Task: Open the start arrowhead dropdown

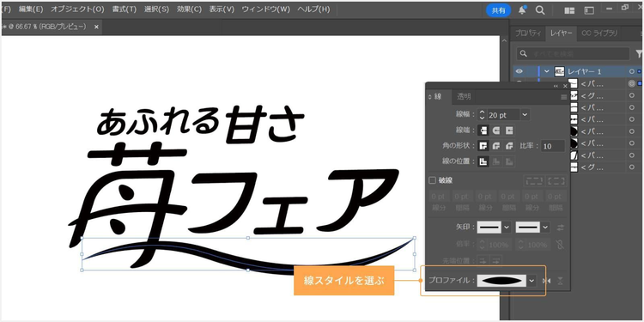Action: click(x=507, y=228)
